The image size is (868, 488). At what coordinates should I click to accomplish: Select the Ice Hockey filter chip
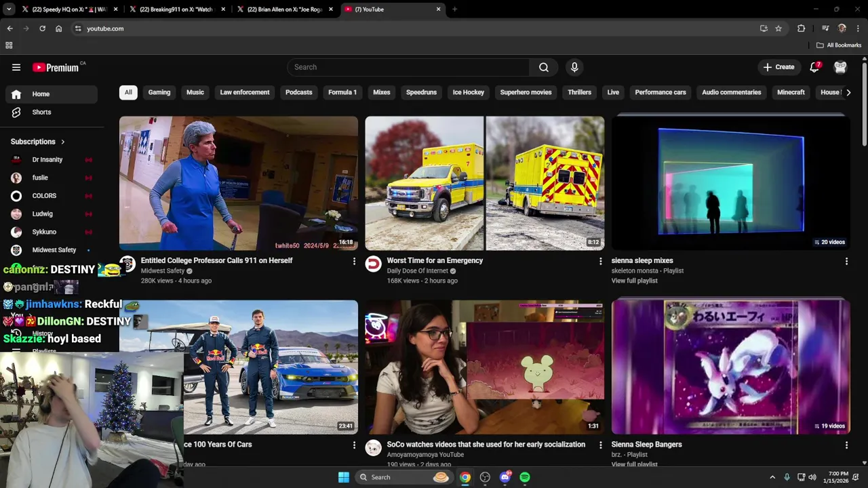click(x=469, y=92)
